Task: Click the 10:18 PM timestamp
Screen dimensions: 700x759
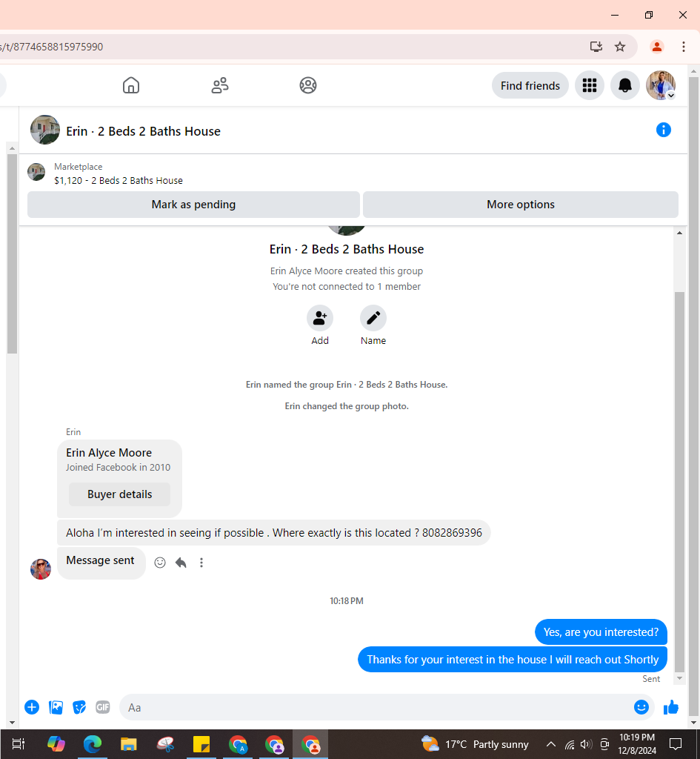Action: pos(347,600)
